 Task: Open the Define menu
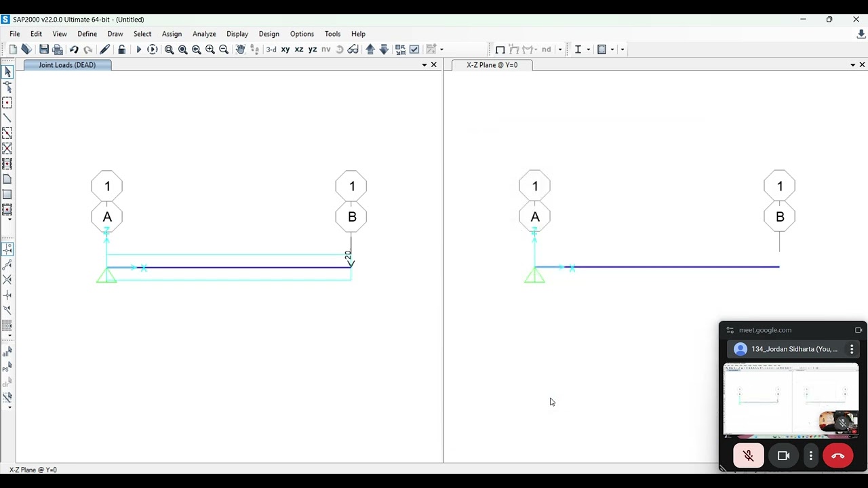87,34
